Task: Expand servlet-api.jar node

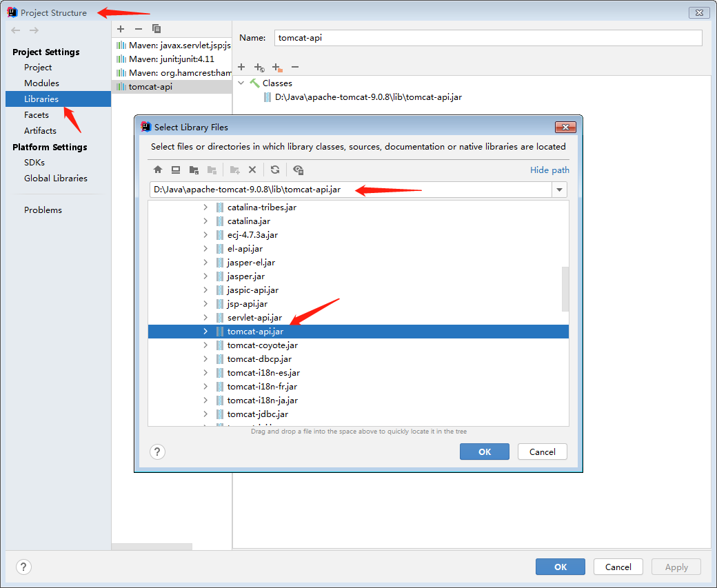Action: pyautogui.click(x=205, y=317)
